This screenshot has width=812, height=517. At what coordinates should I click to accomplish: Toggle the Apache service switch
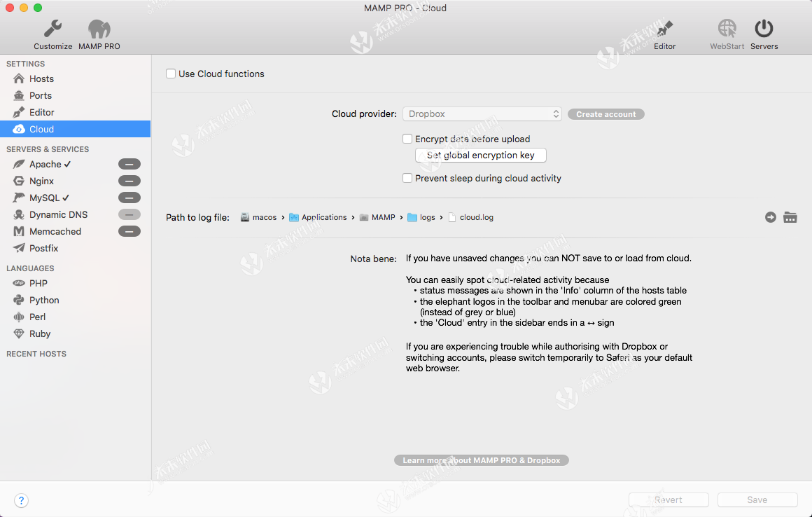click(x=129, y=164)
